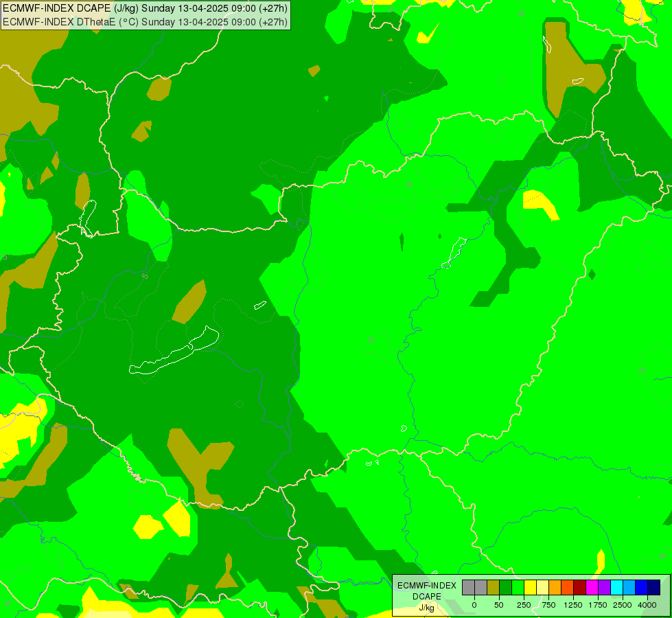Click the pure blue legend swatch
This screenshot has height=618, width=672.
[x=641, y=588]
